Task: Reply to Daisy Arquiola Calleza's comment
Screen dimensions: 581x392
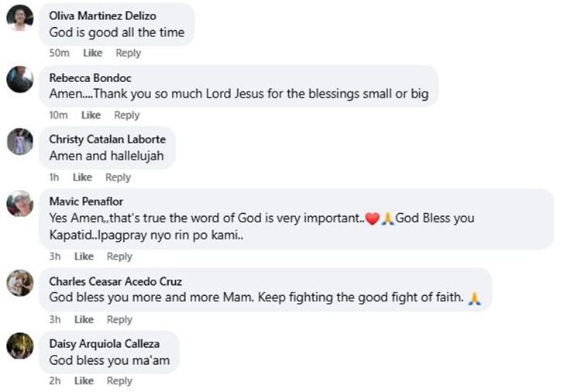Action: click(119, 380)
